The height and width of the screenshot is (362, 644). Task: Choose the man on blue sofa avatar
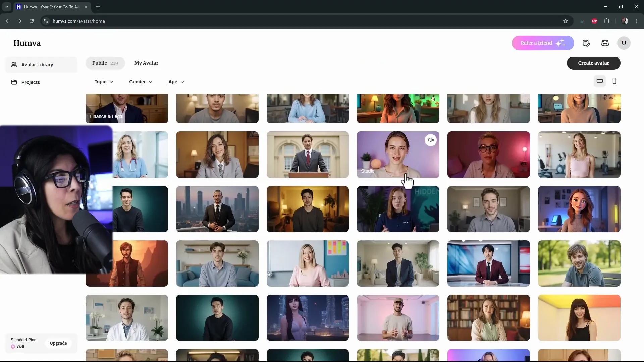(217, 263)
